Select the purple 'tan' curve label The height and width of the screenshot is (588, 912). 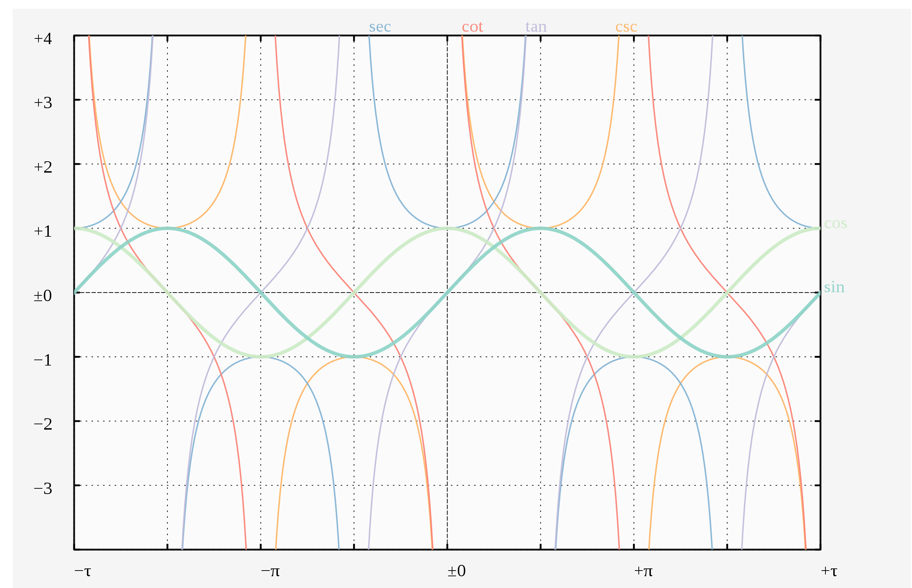[x=536, y=27]
